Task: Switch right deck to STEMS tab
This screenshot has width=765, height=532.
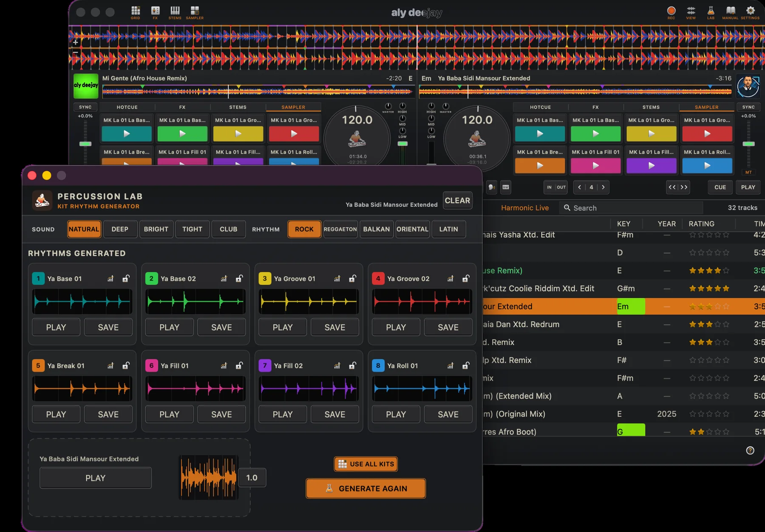Action: click(651, 107)
